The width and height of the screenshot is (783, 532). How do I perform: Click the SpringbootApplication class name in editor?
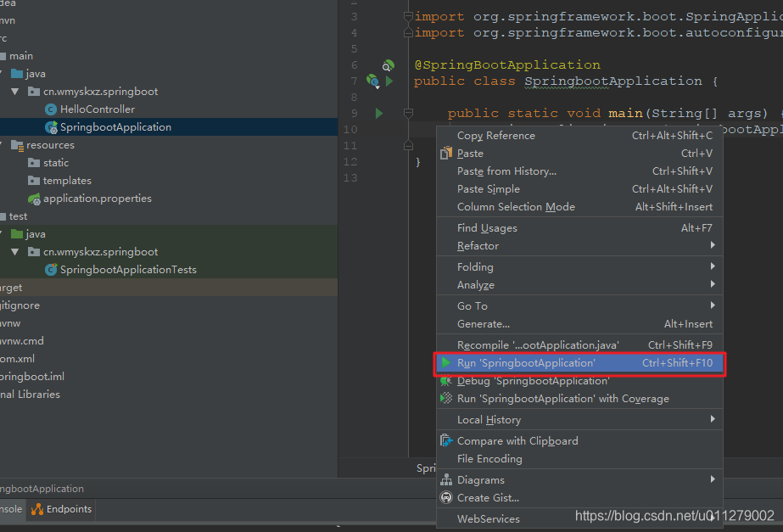(613, 81)
